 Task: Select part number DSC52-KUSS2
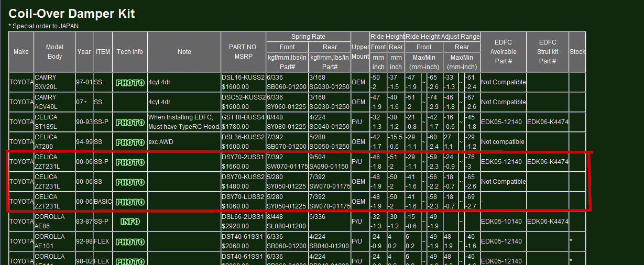[243, 97]
